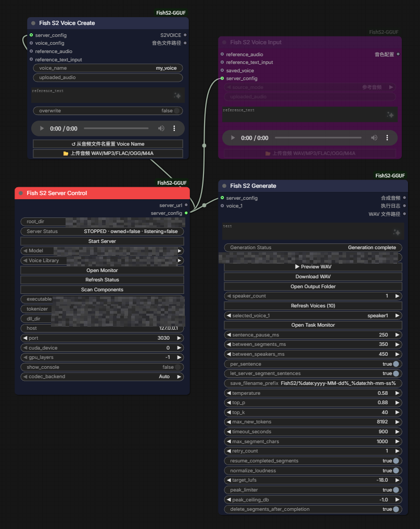Open the Model dropdown next arrow
420x529 pixels.
(x=180, y=251)
